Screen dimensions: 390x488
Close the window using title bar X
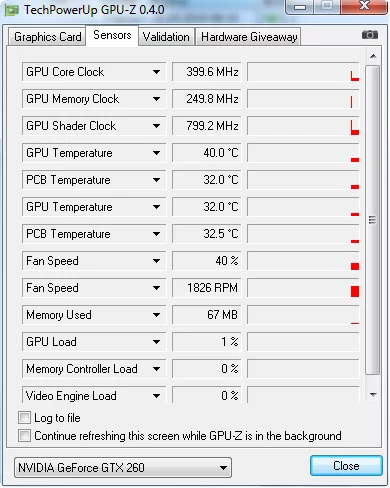pyautogui.click(x=364, y=7)
